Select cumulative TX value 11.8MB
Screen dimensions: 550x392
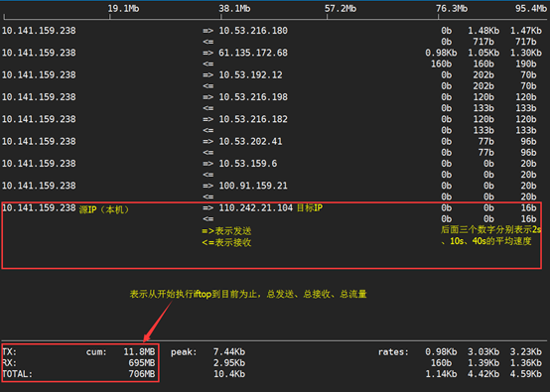coord(139,351)
